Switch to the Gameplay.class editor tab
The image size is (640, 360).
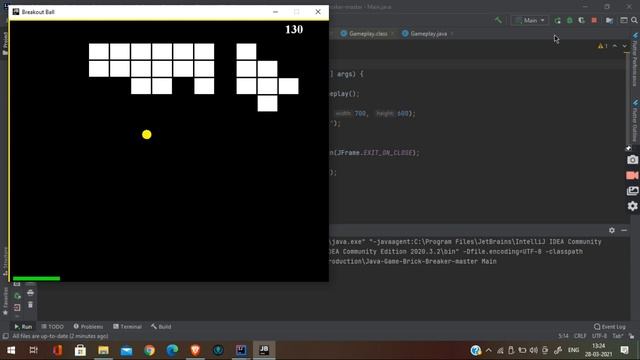pyautogui.click(x=364, y=34)
